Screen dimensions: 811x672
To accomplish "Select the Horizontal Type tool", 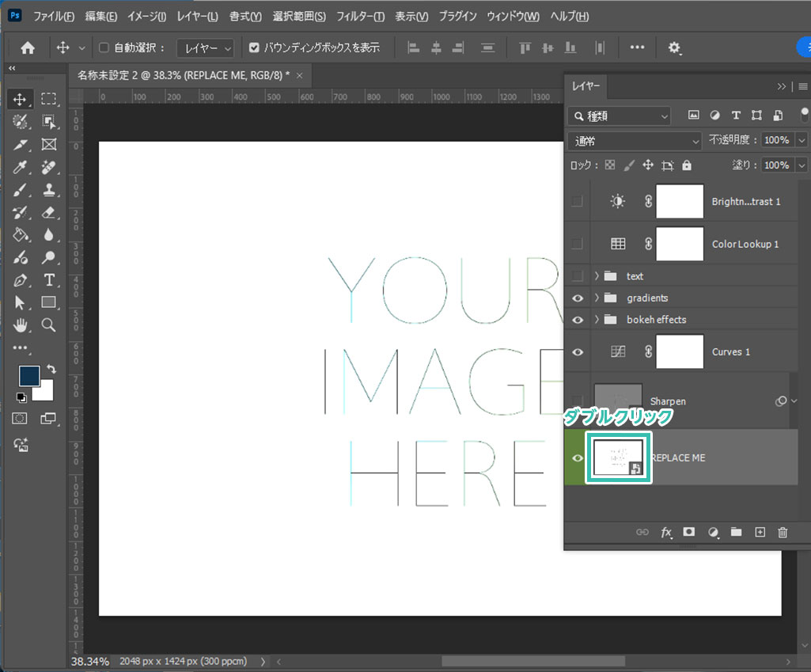I will tap(48, 280).
